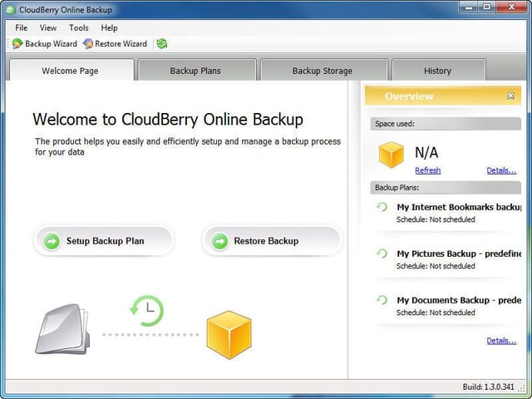Screen dimensions: 532x399
Task: Click the Space used section header
Action: (446, 124)
